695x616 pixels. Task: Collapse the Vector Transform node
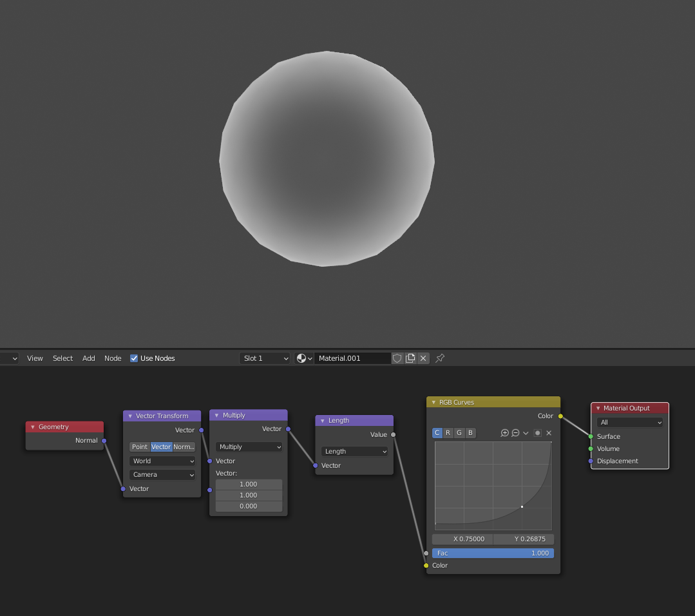tap(130, 416)
